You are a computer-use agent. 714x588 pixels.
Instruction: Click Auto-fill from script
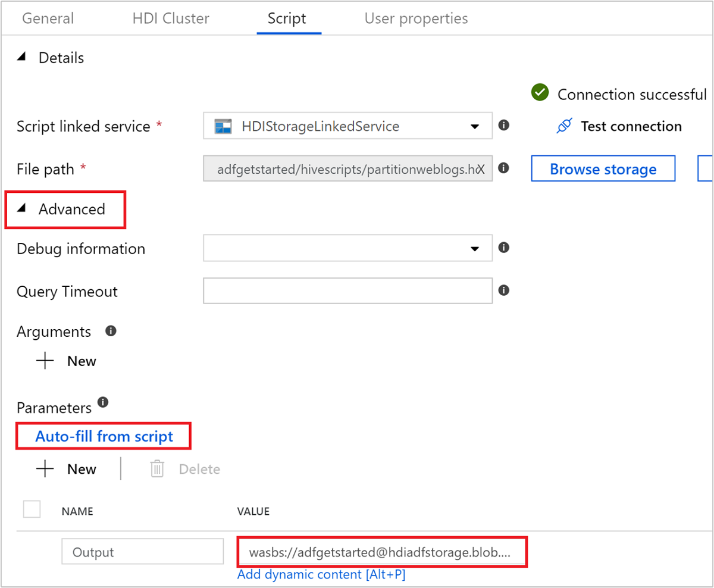(x=103, y=436)
